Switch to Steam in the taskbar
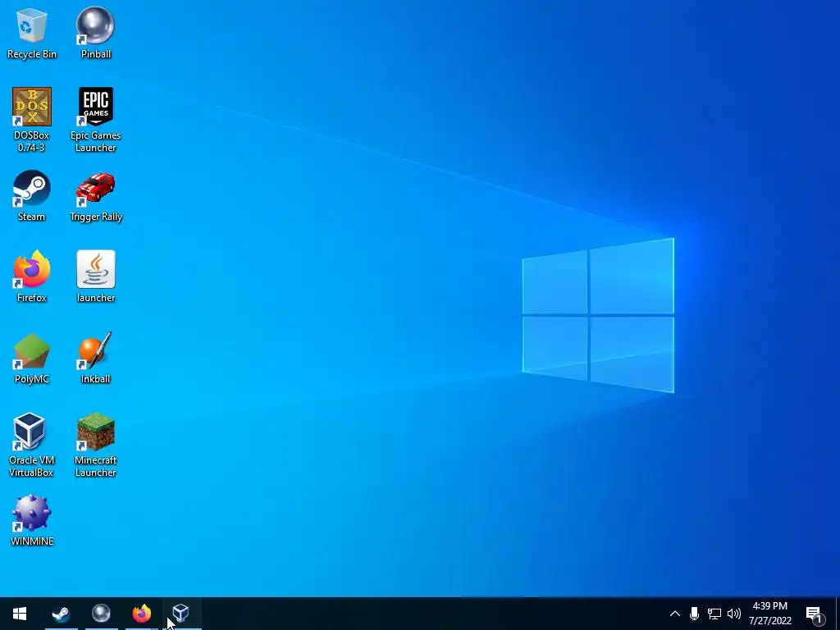Image resolution: width=840 pixels, height=630 pixels. tap(61, 614)
